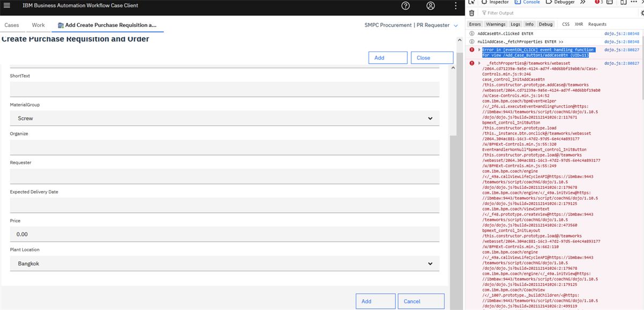644x310 pixels.
Task: Click red error icon on event handling error
Action: click(x=472, y=49)
